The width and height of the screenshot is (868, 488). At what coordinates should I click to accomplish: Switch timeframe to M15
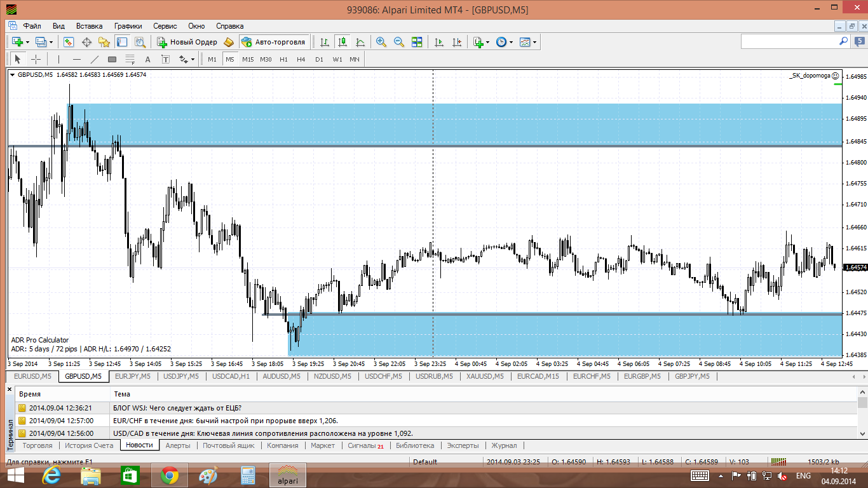tap(248, 59)
